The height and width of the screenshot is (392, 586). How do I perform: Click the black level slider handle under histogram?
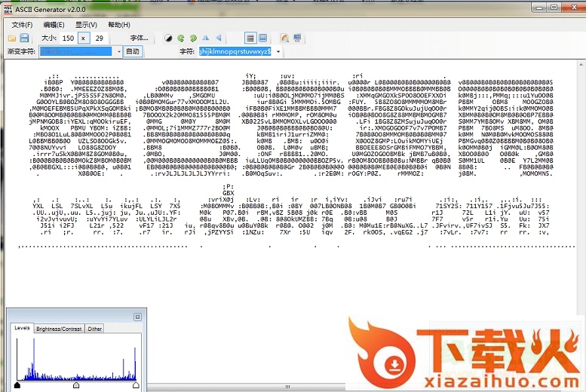[17, 385]
